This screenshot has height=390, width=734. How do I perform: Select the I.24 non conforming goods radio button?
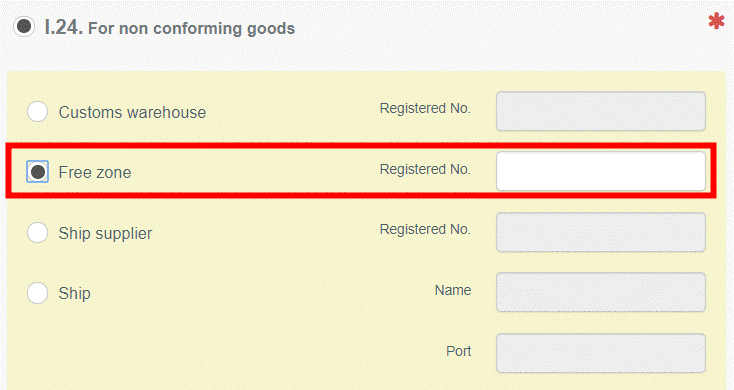tap(24, 26)
